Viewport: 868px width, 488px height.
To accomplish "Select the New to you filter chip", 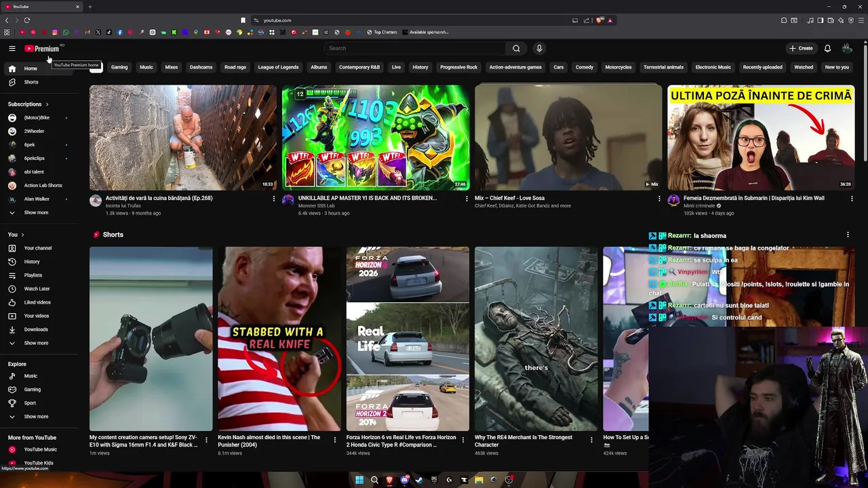I will click(837, 67).
